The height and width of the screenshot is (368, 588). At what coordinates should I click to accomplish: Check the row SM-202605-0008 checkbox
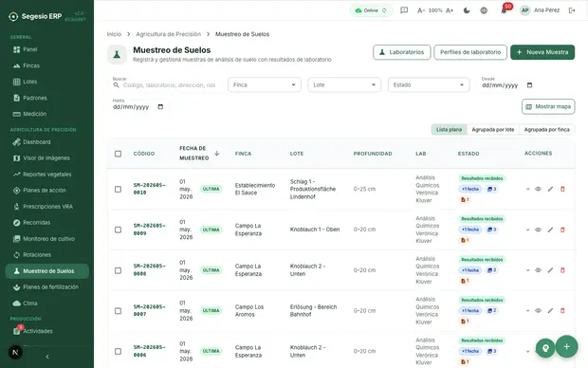pos(119,270)
